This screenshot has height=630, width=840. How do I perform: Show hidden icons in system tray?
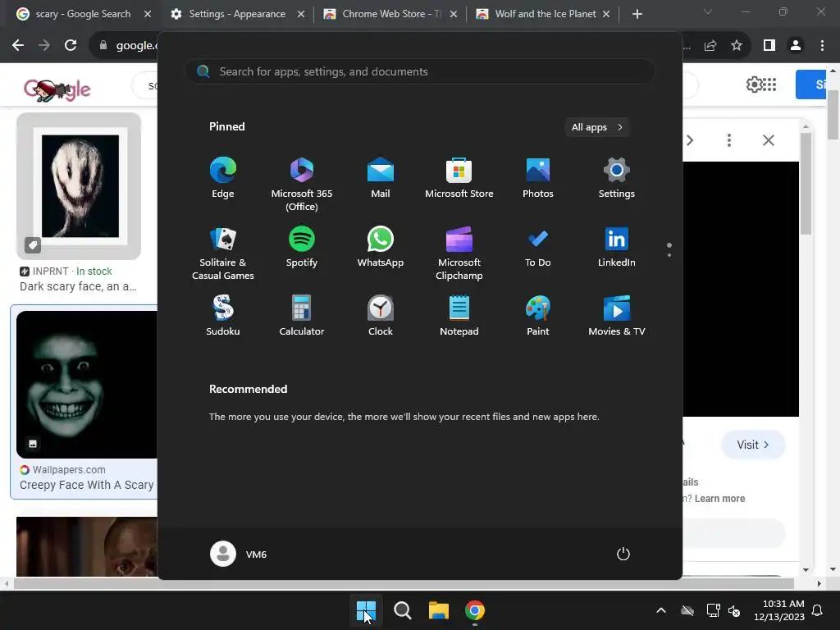tap(661, 610)
